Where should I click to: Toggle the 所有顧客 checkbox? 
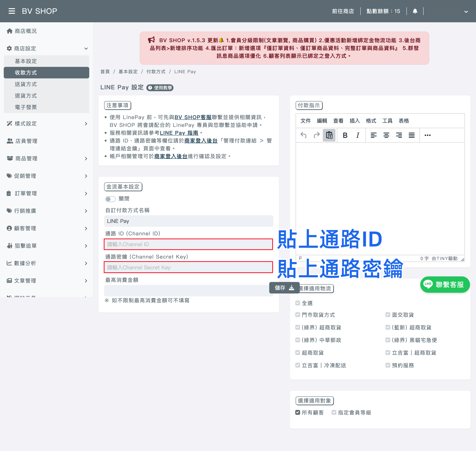coord(298,413)
